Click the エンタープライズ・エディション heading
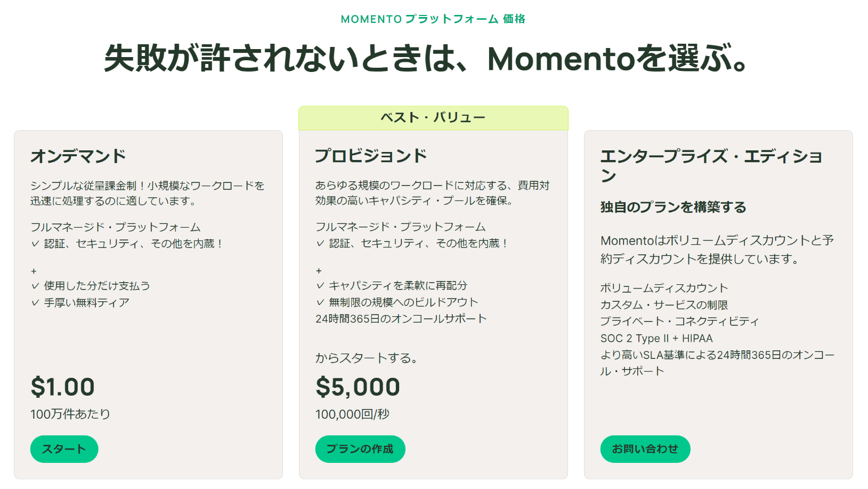This screenshot has height=489, width=868. (711, 165)
